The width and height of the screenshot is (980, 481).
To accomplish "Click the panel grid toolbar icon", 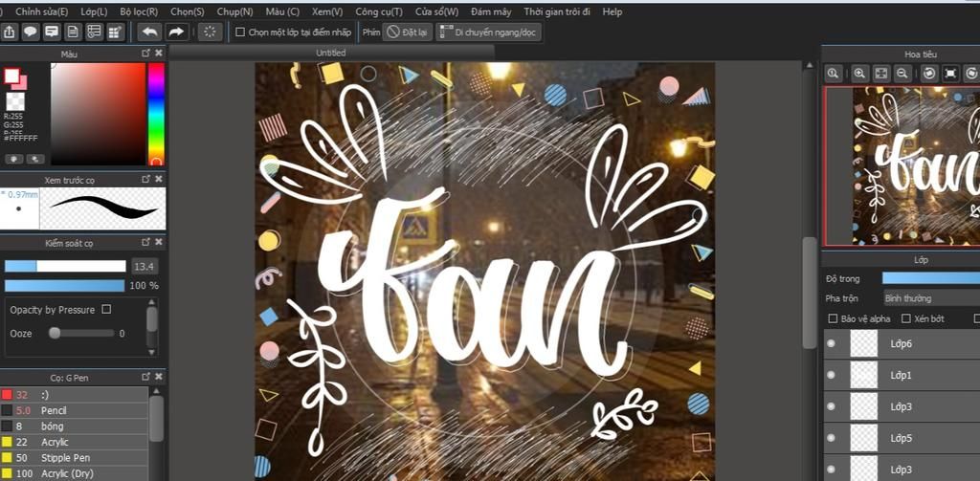I will click(x=116, y=32).
